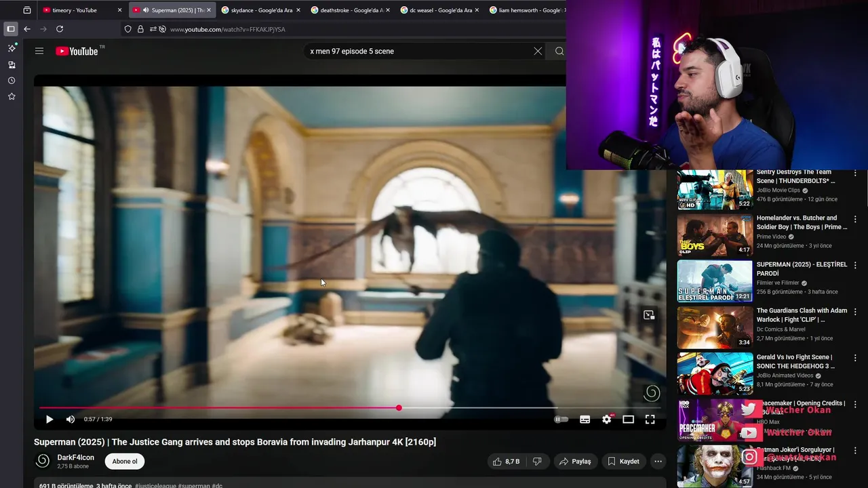Open DarkF4lcon channel name link
The width and height of the screenshot is (868, 488).
coord(75,457)
